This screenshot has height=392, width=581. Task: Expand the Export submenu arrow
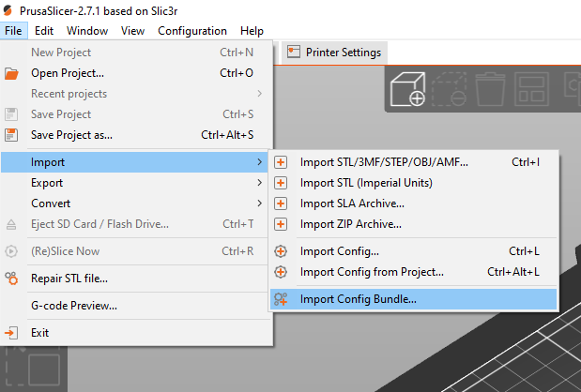(x=259, y=183)
